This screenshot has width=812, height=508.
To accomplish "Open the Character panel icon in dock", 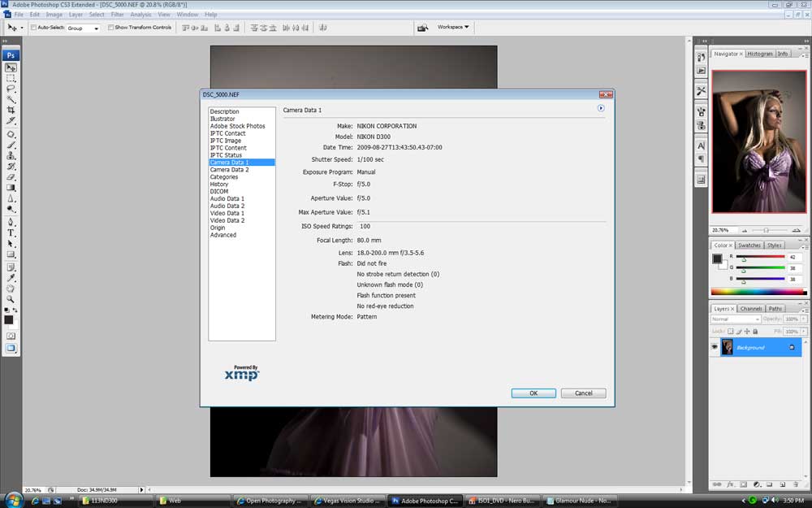I will [x=701, y=145].
